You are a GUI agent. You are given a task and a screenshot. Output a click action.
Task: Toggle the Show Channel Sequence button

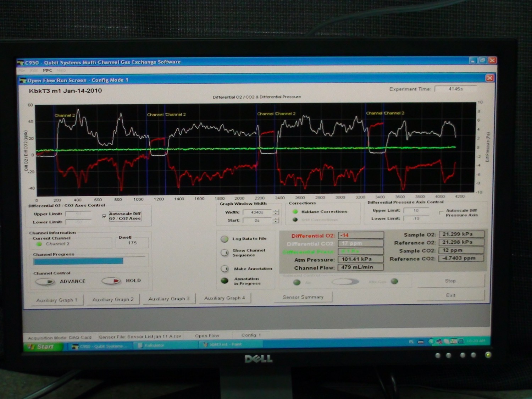pos(225,253)
